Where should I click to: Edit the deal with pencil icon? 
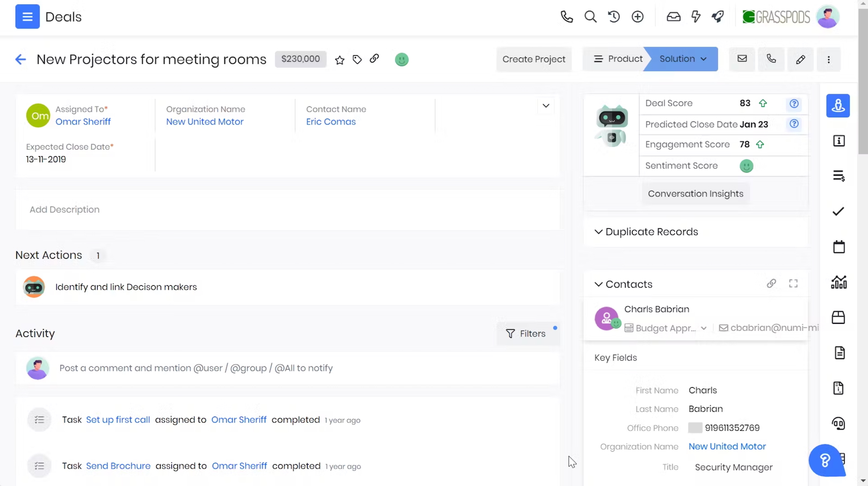point(800,59)
